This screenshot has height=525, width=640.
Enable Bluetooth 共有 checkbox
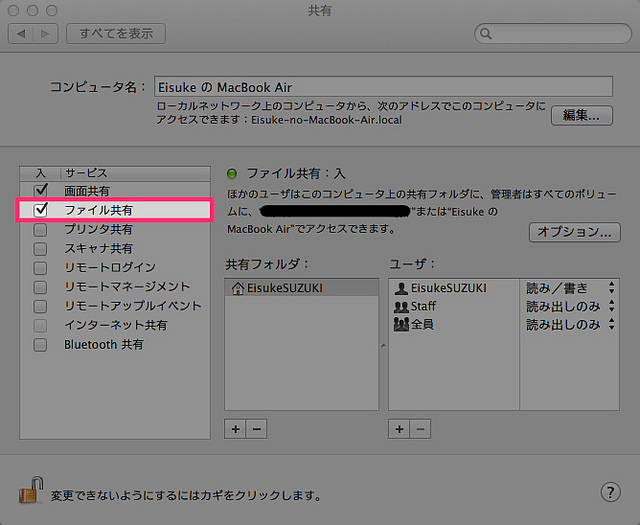(x=40, y=345)
